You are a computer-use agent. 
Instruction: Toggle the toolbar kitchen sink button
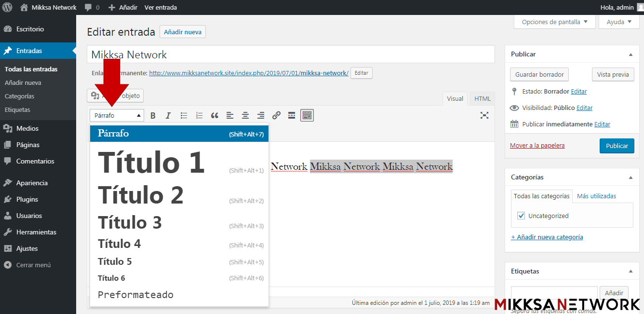pyautogui.click(x=307, y=116)
